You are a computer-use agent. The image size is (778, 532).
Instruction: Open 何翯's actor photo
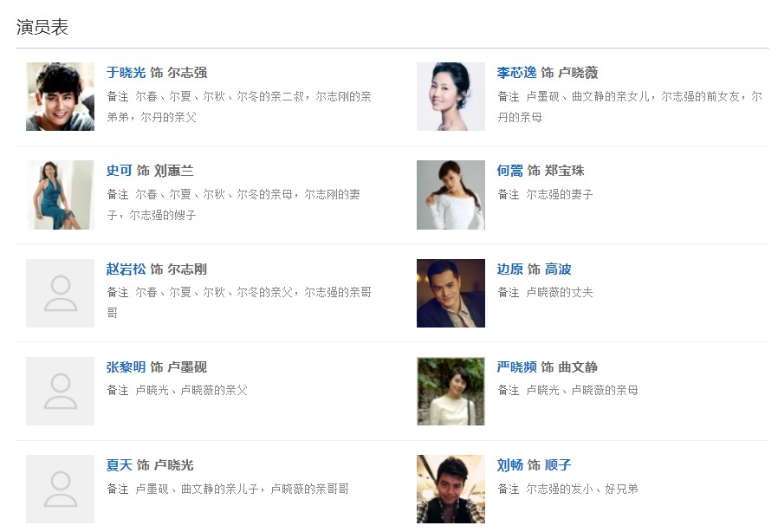click(x=451, y=195)
